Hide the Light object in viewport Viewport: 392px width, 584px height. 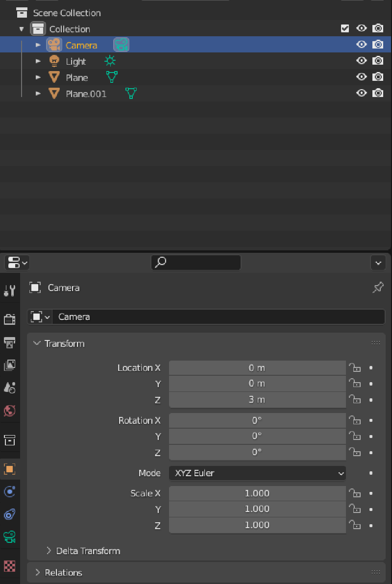362,61
